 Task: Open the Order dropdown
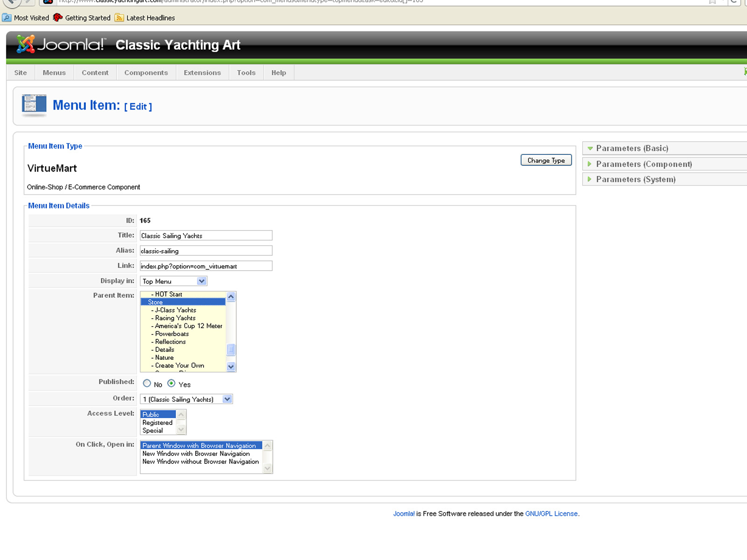pos(186,399)
